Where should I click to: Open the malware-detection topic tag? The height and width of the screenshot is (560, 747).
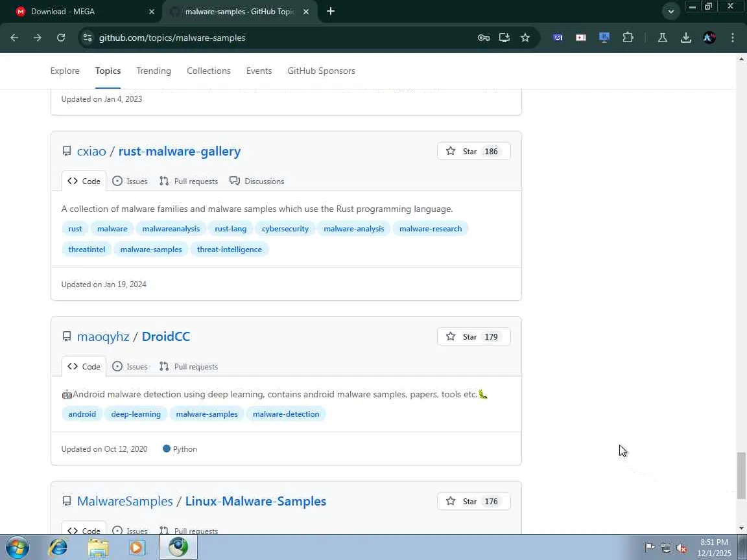coord(286,414)
